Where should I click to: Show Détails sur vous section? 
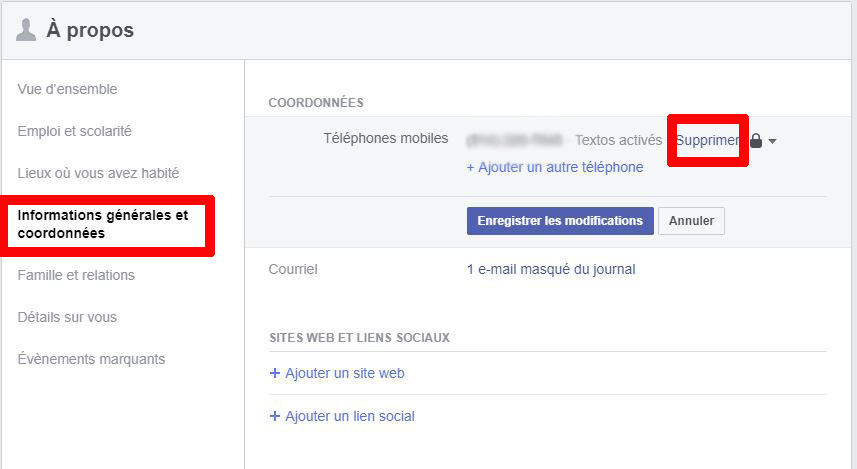[67, 317]
